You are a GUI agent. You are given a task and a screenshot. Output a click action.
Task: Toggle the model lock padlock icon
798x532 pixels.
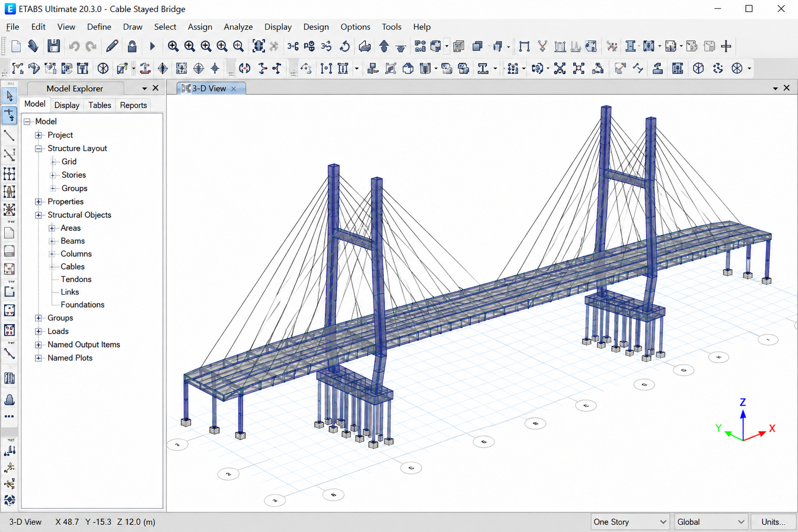click(132, 46)
